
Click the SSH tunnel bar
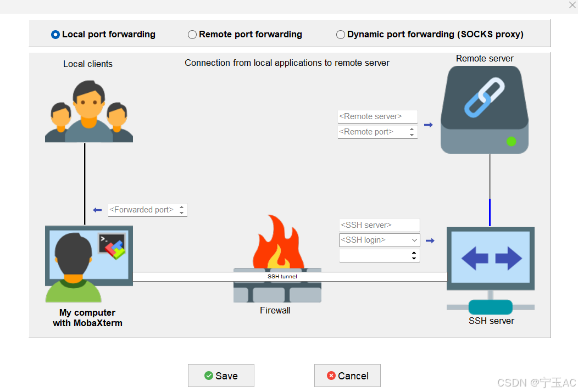click(290, 277)
